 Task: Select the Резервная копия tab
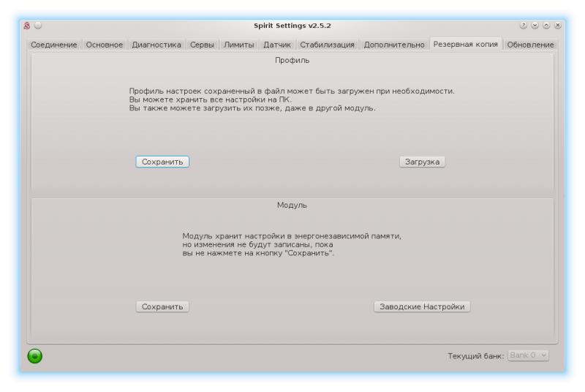click(x=465, y=44)
